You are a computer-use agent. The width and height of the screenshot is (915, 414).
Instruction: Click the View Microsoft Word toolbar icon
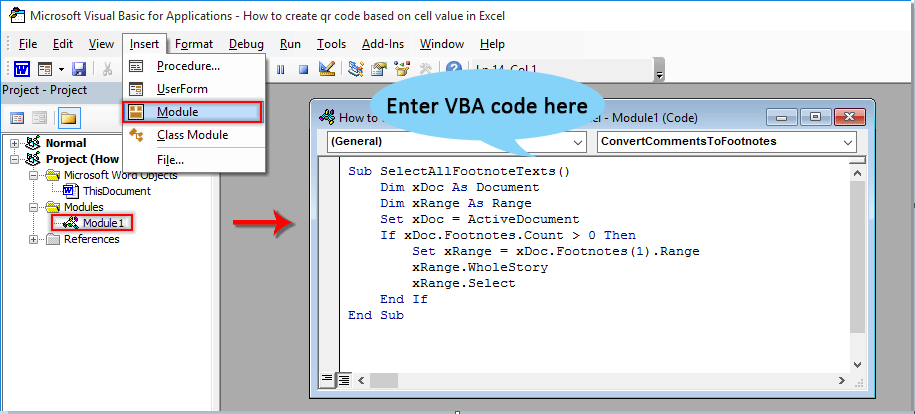(x=21, y=69)
